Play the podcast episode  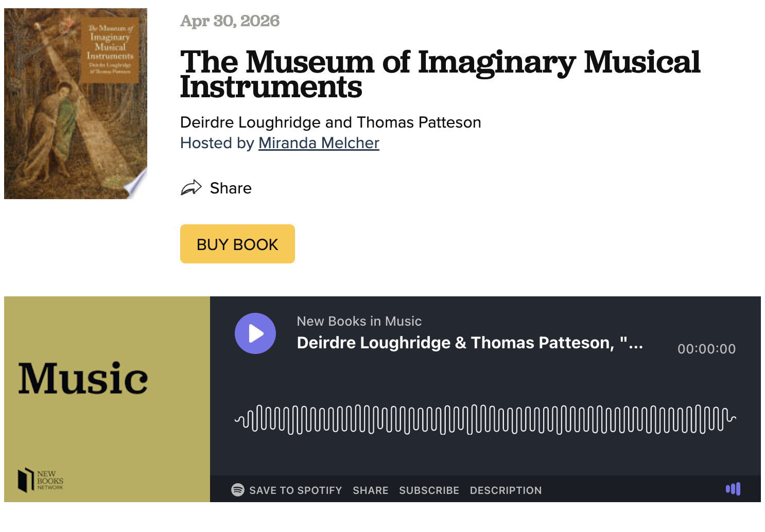(x=255, y=333)
